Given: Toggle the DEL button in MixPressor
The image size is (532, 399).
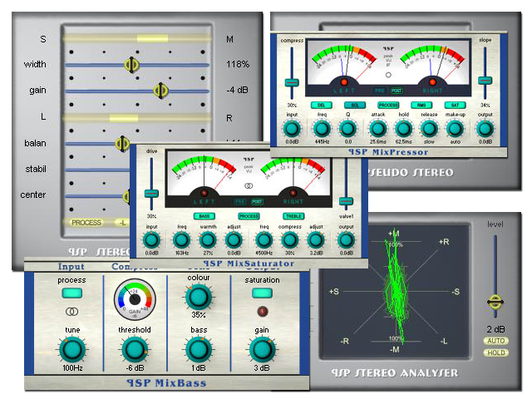Looking at the screenshot, I should [321, 106].
